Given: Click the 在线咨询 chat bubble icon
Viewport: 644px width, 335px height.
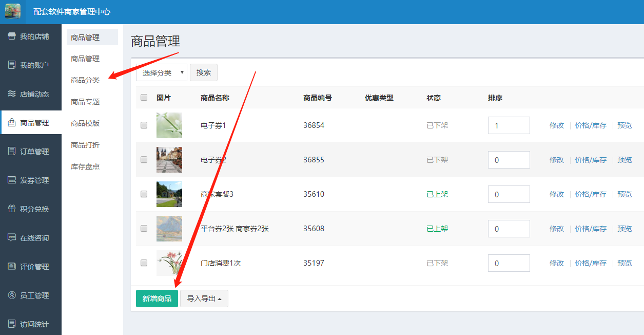Looking at the screenshot, I should tap(12, 238).
